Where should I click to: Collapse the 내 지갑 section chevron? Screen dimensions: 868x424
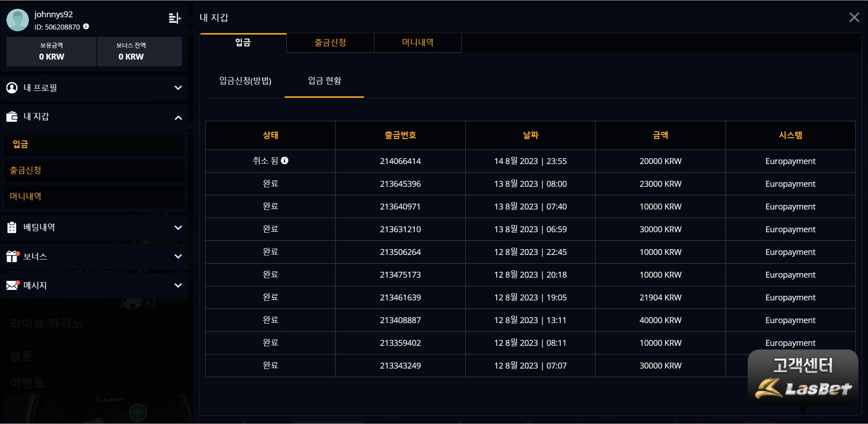[178, 118]
